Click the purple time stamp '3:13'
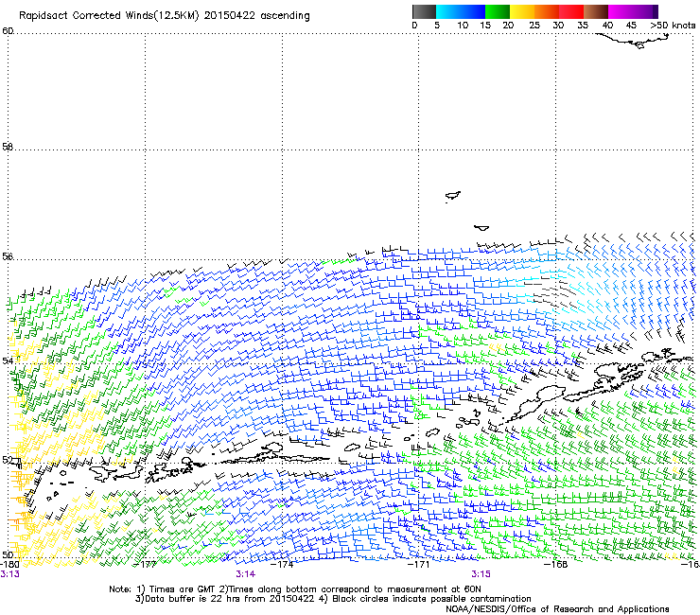Viewport: 700px width, 615px height. tap(9, 574)
